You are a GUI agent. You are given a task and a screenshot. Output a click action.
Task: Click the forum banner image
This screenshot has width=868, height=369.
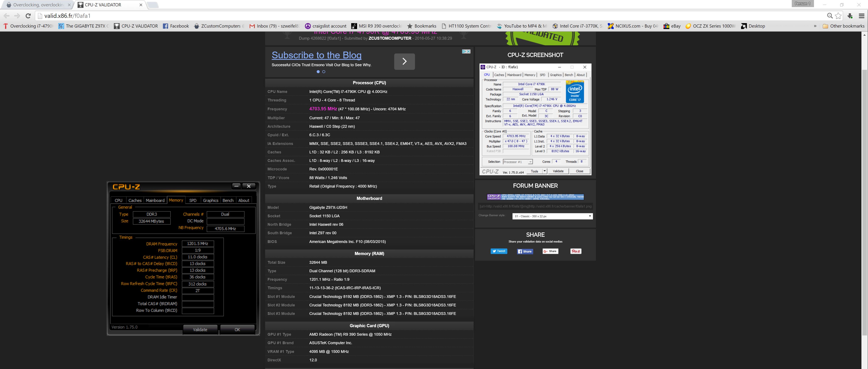535,197
